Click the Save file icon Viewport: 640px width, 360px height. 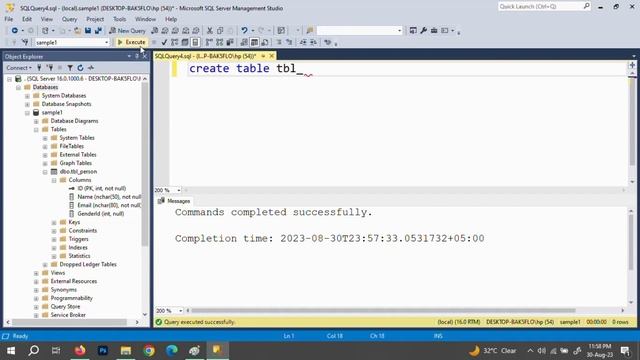point(88,31)
